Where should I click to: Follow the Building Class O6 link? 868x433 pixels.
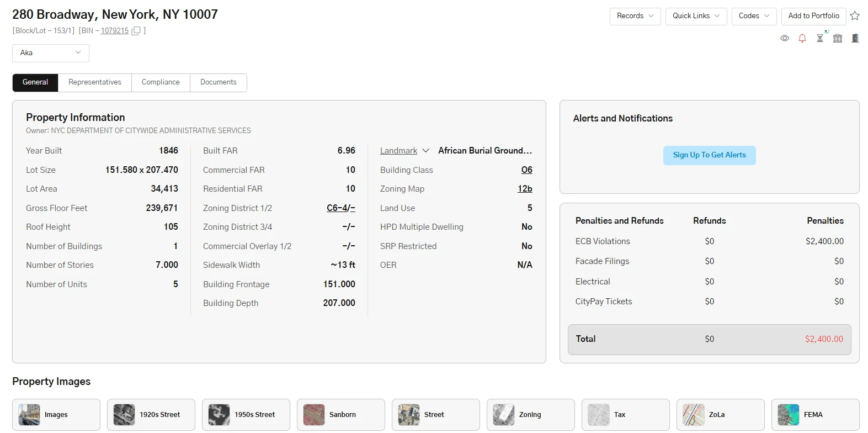(x=527, y=170)
